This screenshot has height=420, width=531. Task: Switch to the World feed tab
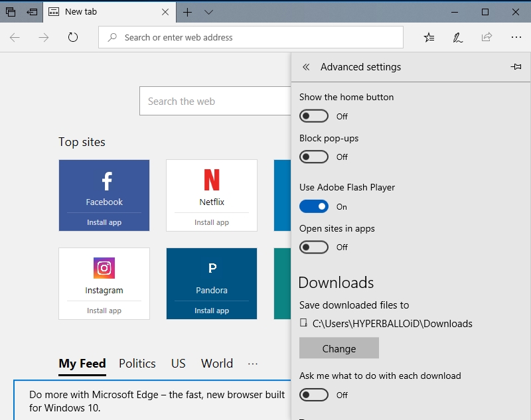click(217, 364)
